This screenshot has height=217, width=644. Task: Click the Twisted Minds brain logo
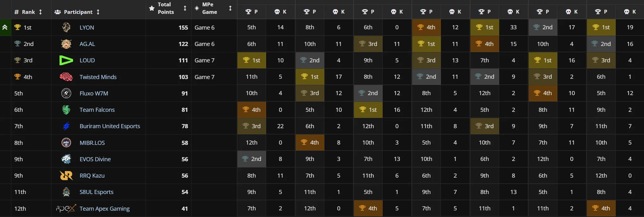tap(66, 77)
